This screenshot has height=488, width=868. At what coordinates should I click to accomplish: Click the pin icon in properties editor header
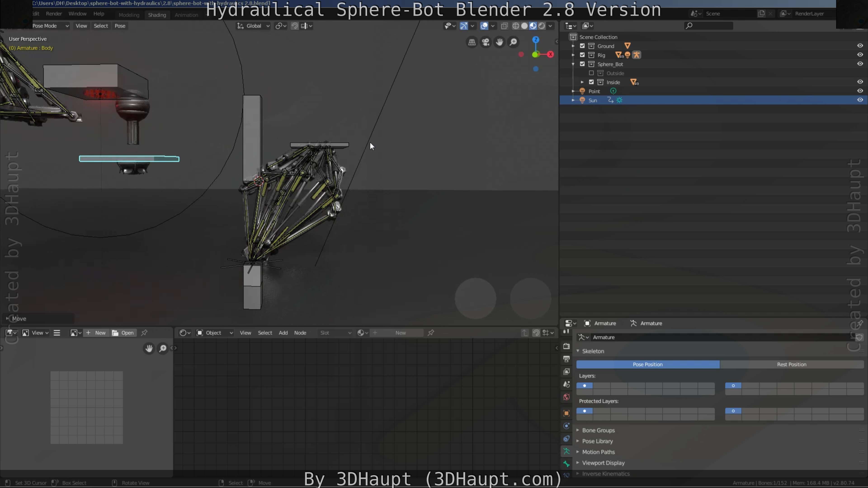pos(860,323)
